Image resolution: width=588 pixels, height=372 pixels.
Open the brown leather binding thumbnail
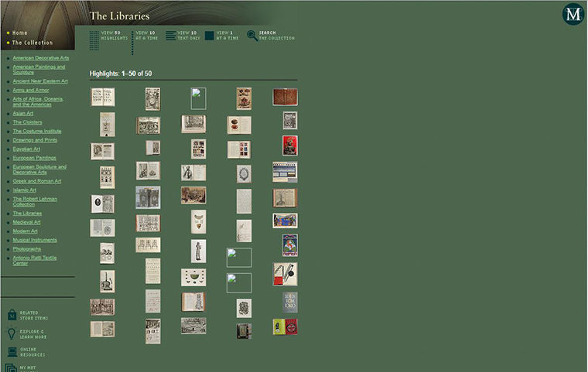285,97
